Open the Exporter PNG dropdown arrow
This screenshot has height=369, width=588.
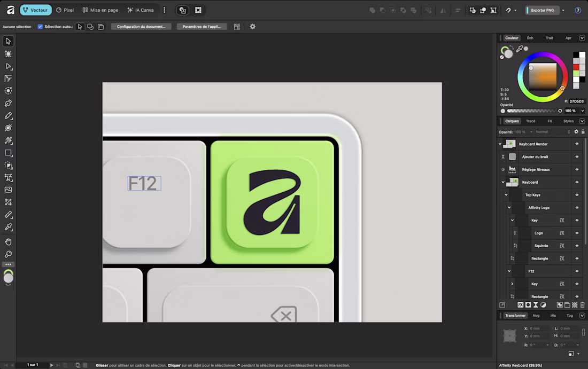coord(563,11)
